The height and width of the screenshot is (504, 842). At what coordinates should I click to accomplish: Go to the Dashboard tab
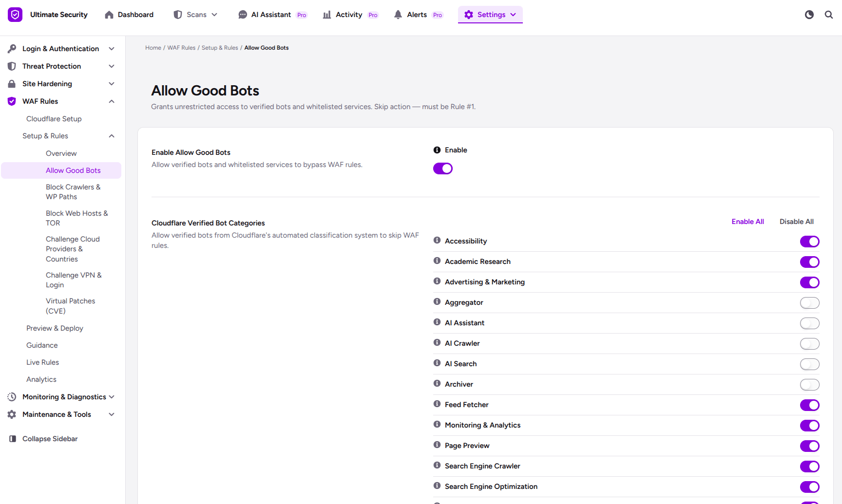(x=129, y=15)
